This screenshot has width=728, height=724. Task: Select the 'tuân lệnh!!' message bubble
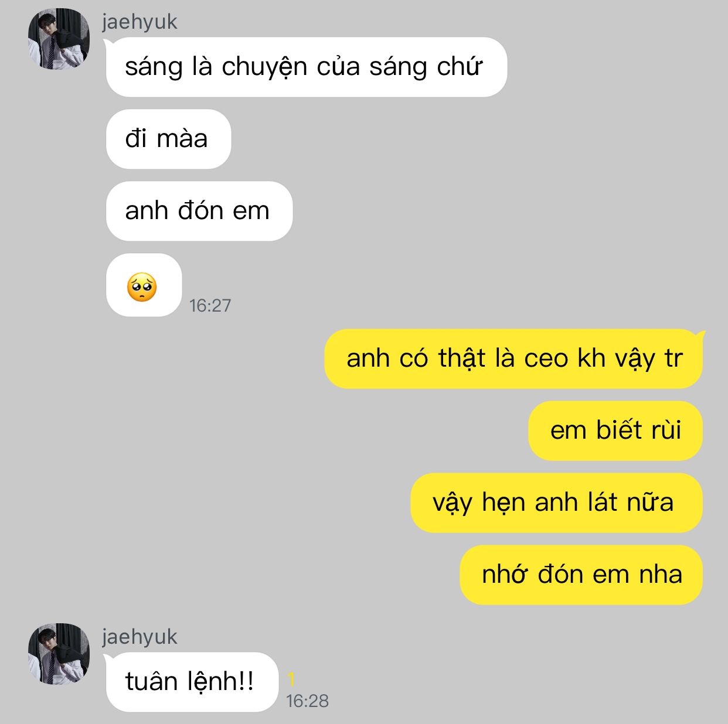pyautogui.click(x=192, y=682)
